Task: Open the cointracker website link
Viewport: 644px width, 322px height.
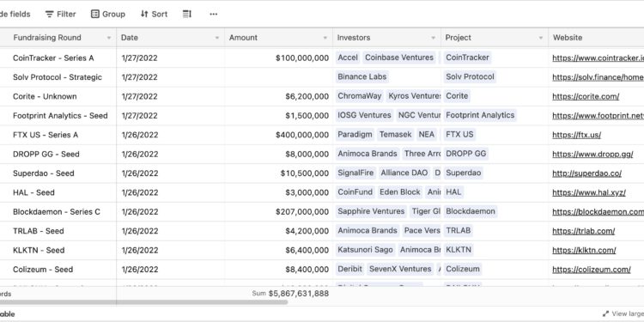Action: (598, 58)
